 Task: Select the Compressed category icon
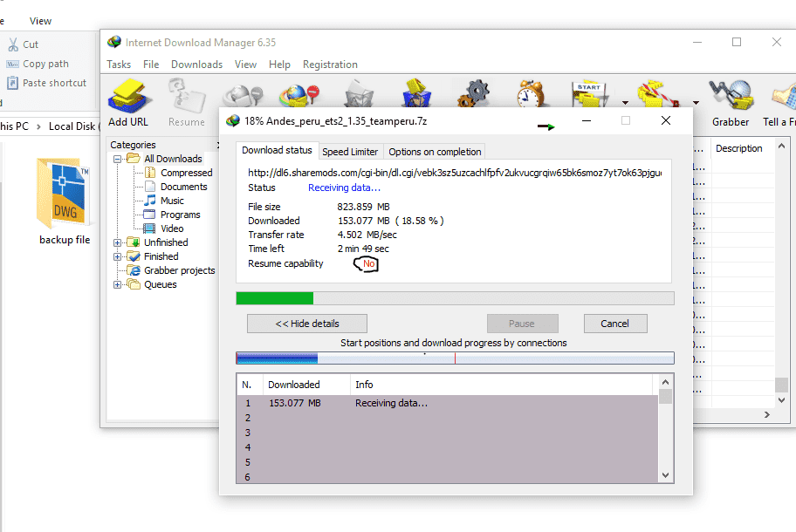[x=150, y=173]
